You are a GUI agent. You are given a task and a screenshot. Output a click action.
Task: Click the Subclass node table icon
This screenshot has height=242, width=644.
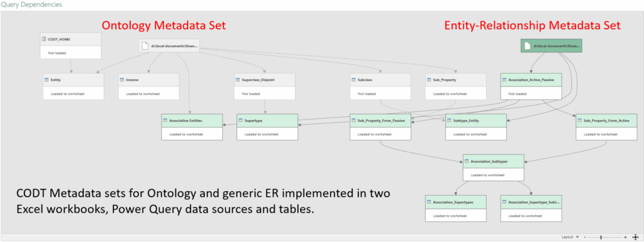point(354,80)
